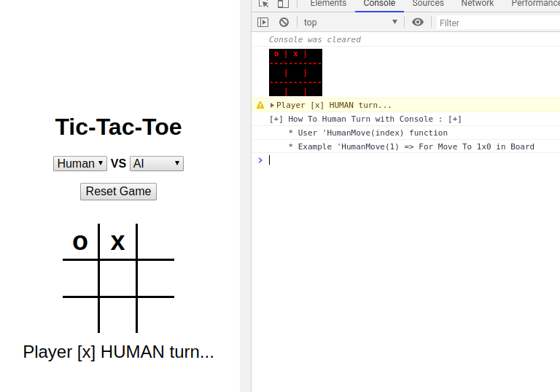Open the AI player select dropdown
The width and height of the screenshot is (560, 392).
(x=157, y=163)
